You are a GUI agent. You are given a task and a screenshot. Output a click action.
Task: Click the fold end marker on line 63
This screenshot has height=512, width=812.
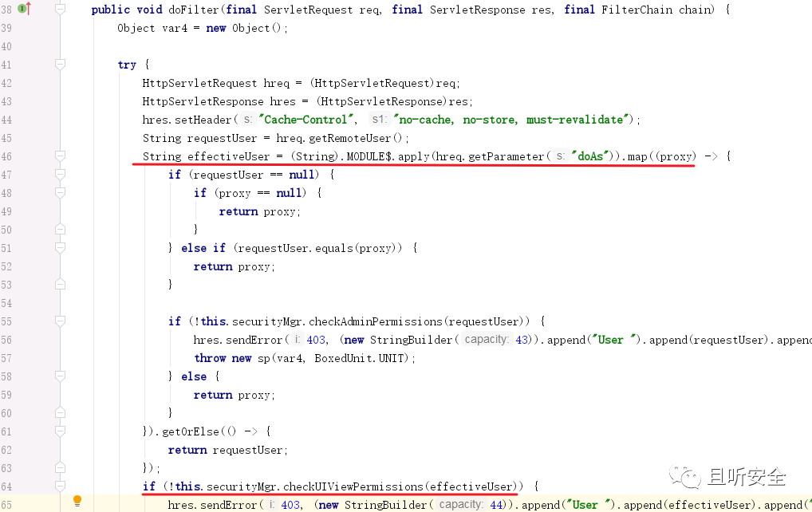(x=60, y=468)
